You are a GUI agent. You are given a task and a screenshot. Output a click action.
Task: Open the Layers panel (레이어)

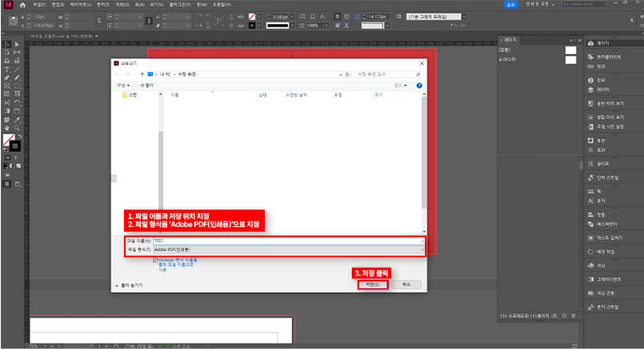coord(598,89)
